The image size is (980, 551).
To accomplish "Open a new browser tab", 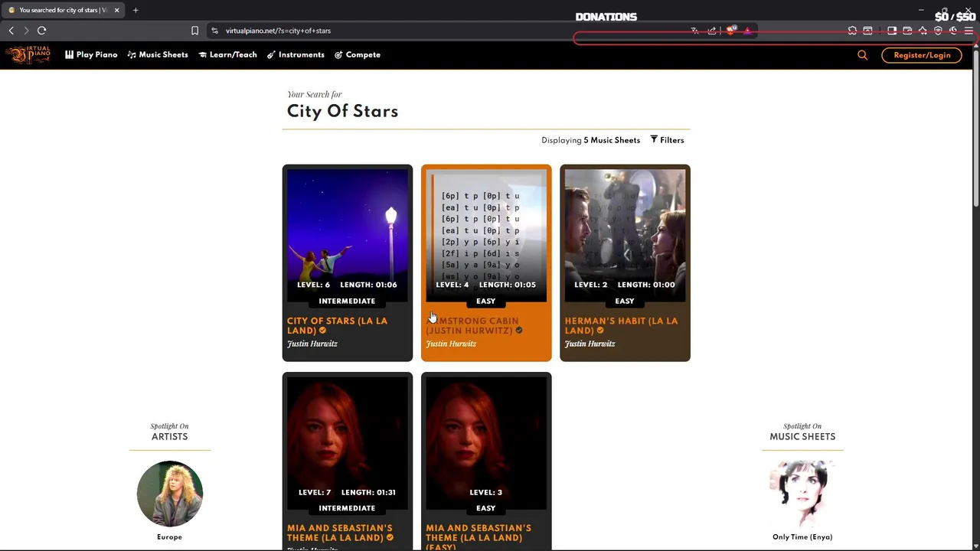I will point(136,10).
